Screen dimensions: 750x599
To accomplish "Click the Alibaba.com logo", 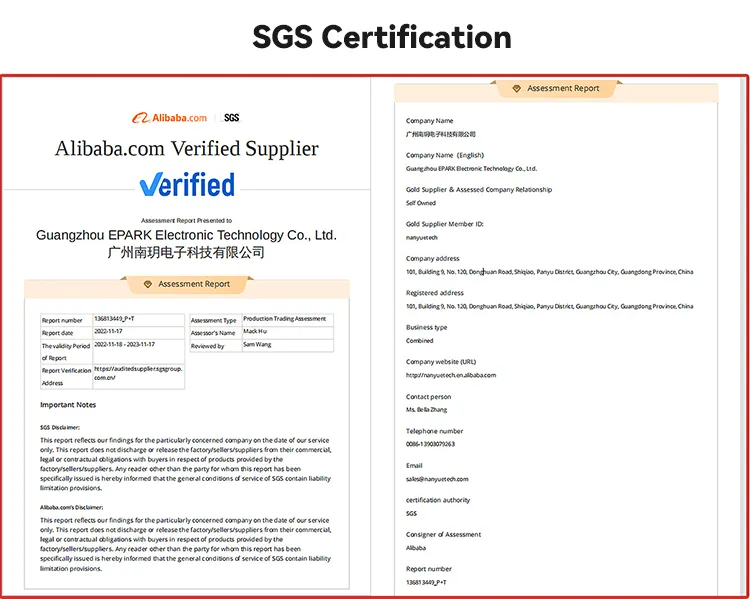I will pyautogui.click(x=168, y=118).
